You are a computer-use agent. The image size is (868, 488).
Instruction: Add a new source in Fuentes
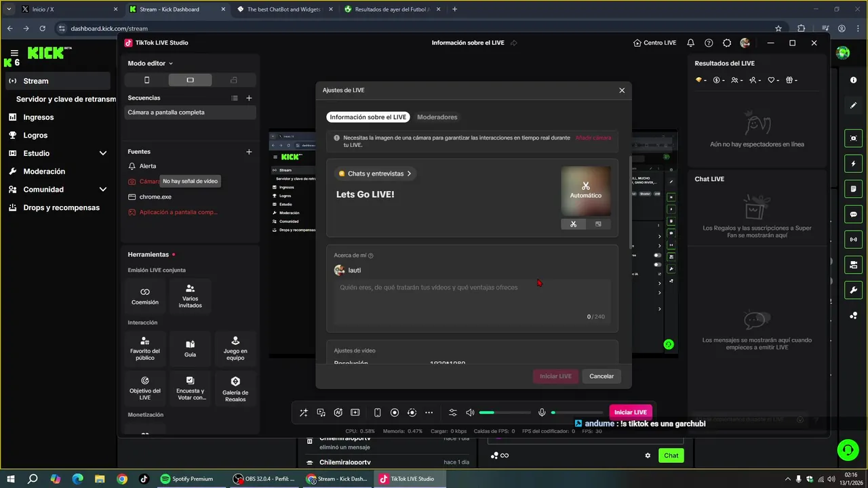point(249,152)
